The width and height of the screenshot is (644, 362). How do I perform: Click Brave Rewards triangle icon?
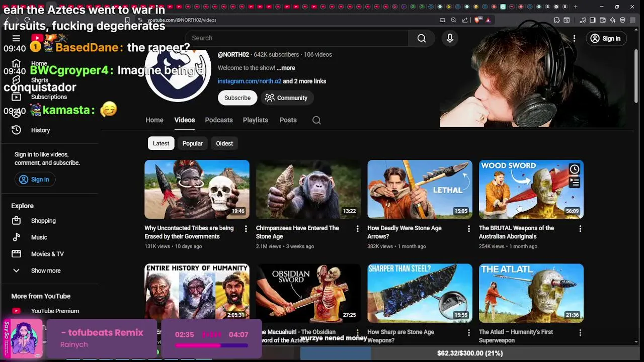pyautogui.click(x=488, y=20)
